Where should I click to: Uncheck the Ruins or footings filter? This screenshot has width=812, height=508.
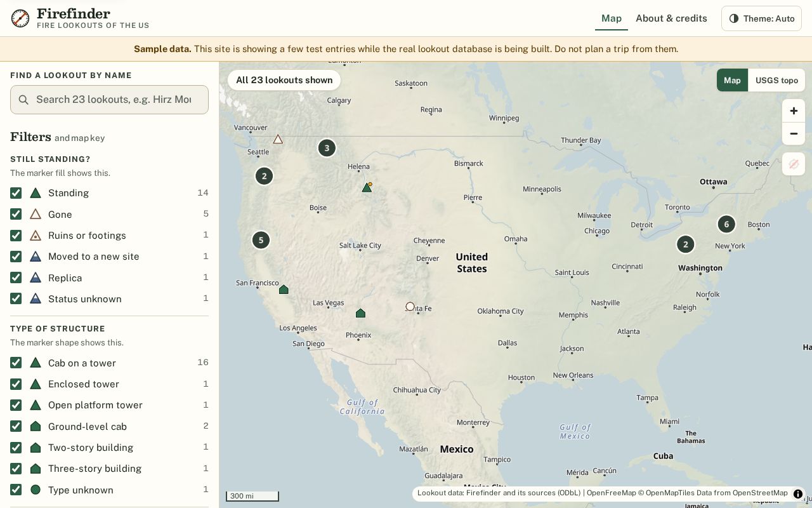click(x=16, y=236)
